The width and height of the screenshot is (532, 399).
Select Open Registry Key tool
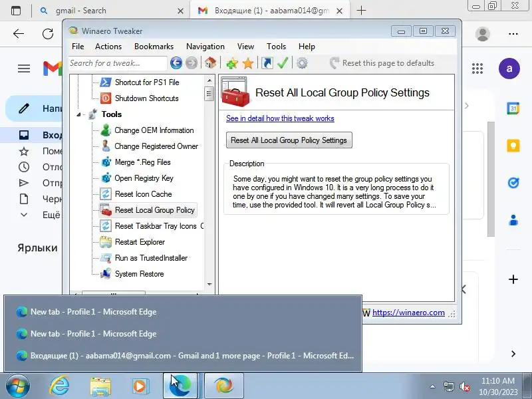pyautogui.click(x=144, y=178)
